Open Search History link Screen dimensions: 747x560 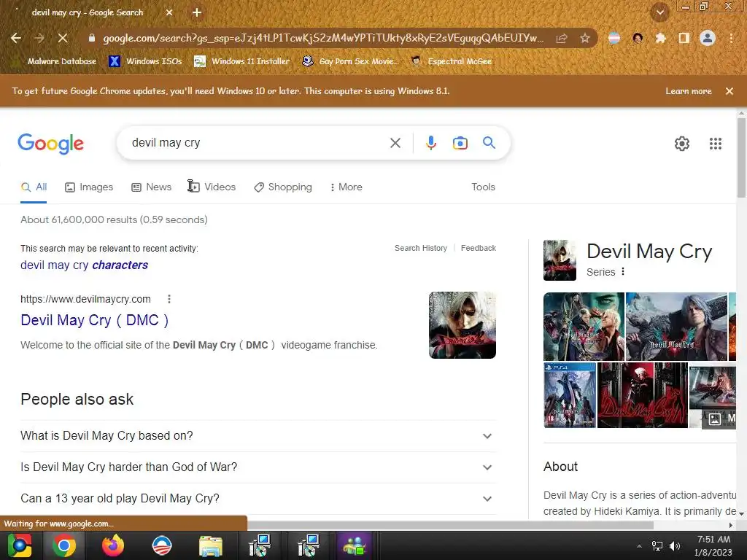click(x=421, y=248)
